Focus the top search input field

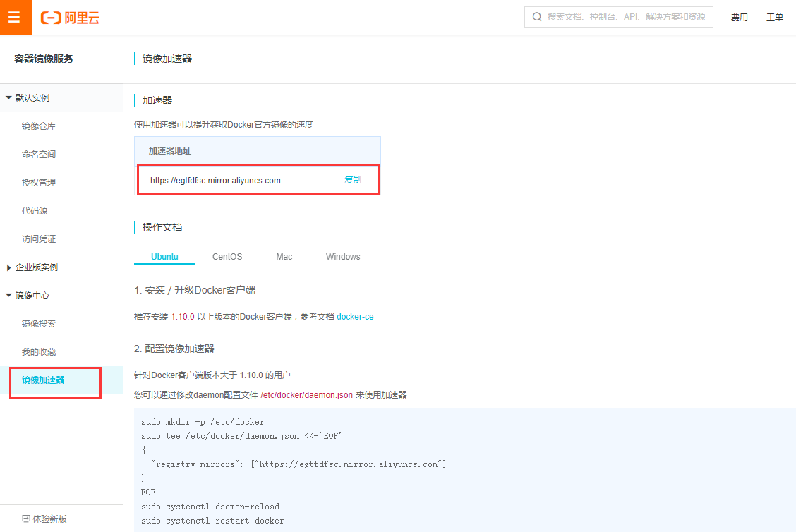pos(618,17)
